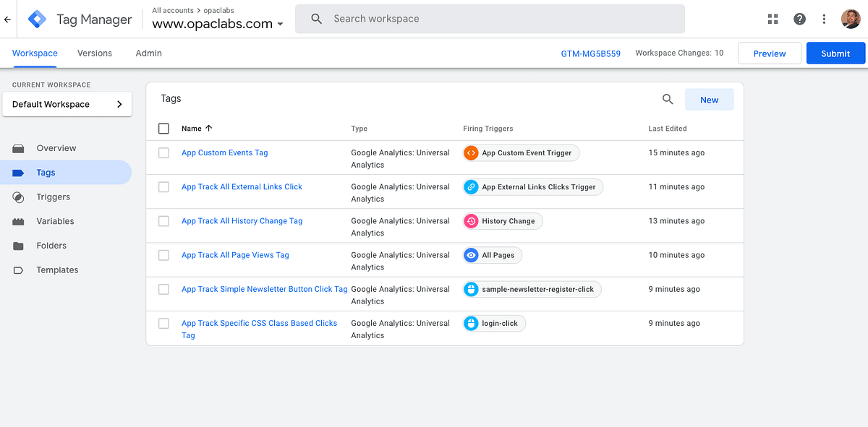Click the Last Edited column header
Viewport: 868px width, 427px height.
(668, 129)
